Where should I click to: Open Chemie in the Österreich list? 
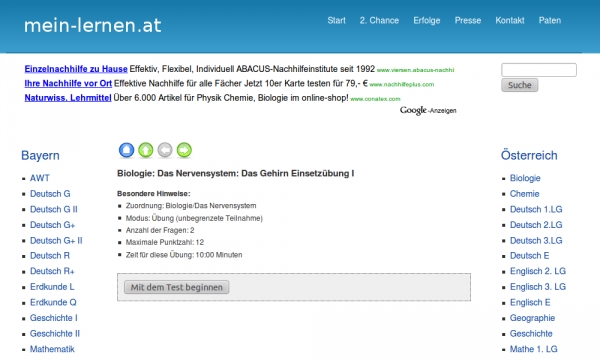(524, 194)
